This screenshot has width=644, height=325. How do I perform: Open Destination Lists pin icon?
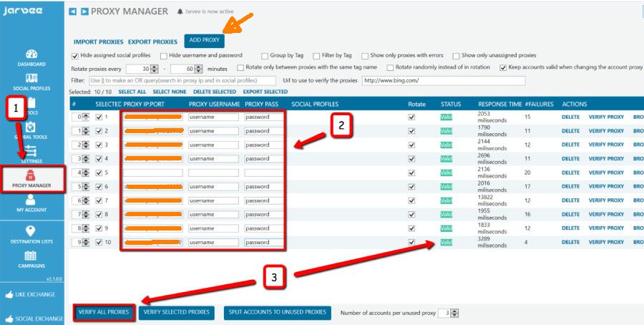click(30, 231)
